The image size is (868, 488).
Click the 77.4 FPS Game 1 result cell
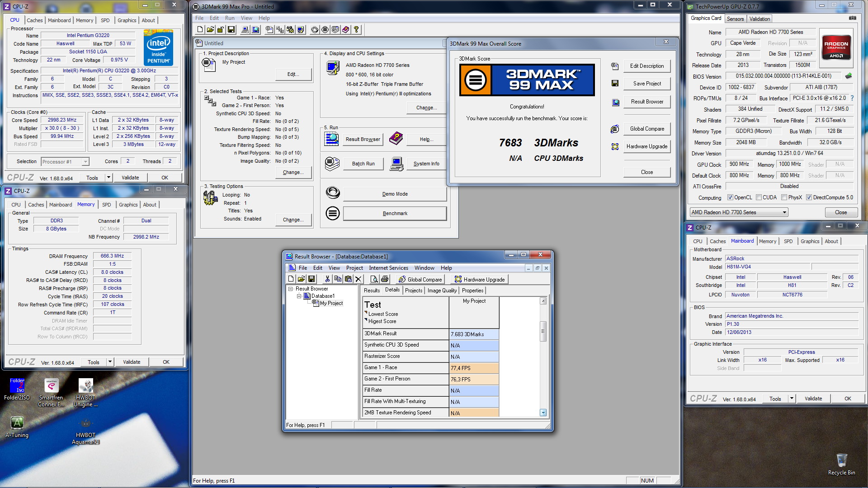474,368
